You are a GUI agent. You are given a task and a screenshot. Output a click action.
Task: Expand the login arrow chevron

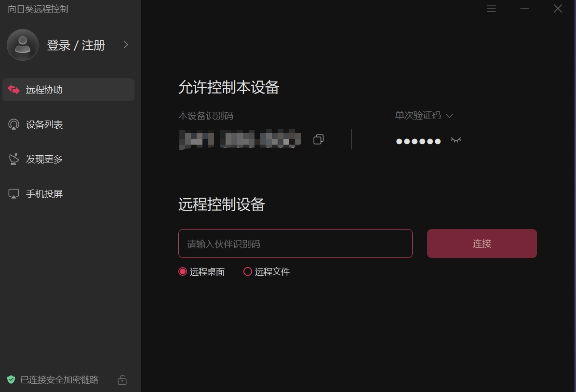[126, 45]
